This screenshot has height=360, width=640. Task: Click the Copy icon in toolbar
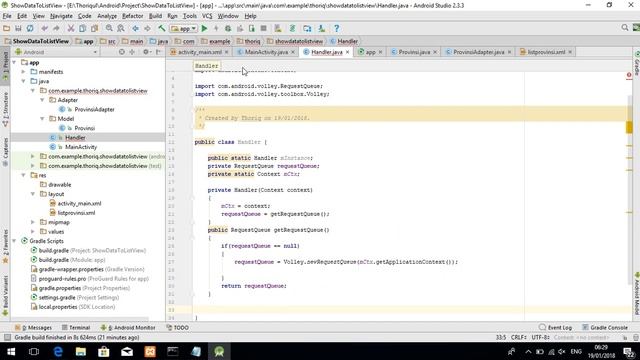tap(82, 28)
